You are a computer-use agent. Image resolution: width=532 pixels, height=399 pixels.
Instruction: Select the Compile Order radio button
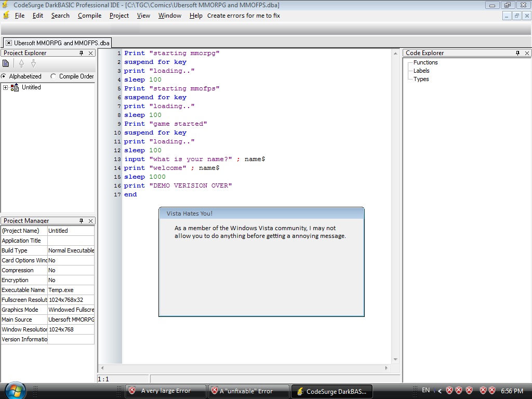click(x=53, y=76)
